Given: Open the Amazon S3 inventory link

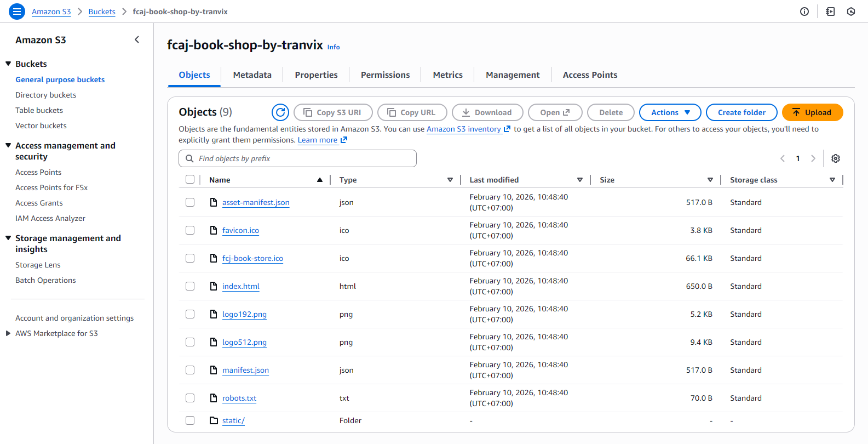Looking at the screenshot, I should (x=468, y=129).
